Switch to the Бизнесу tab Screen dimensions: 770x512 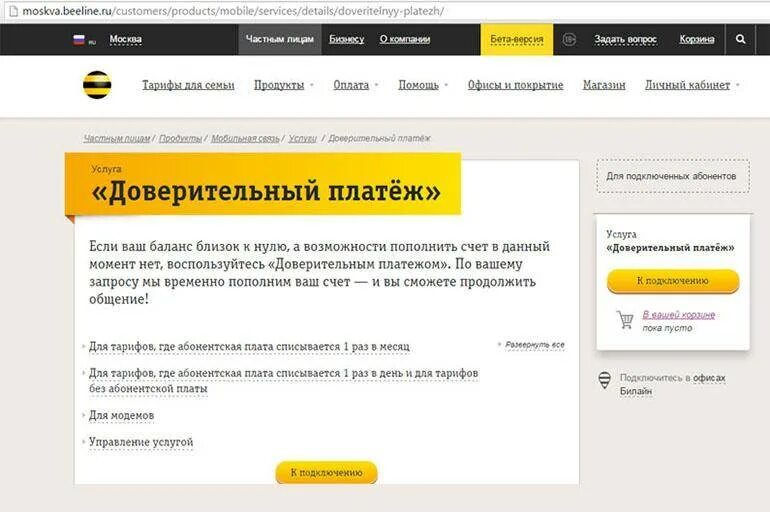tap(347, 39)
